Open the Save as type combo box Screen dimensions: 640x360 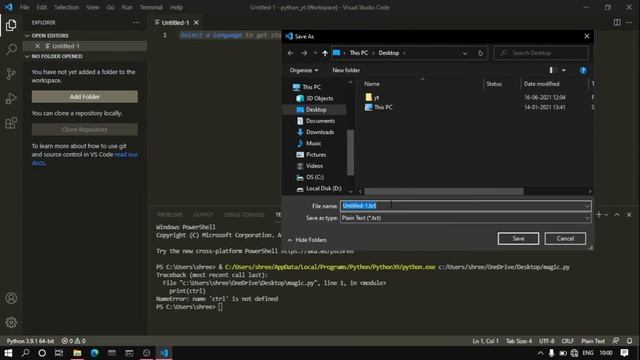(465, 218)
